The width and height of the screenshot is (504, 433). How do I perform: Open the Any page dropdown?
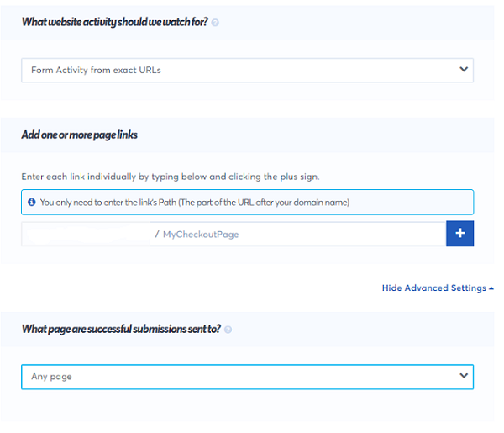tap(247, 377)
